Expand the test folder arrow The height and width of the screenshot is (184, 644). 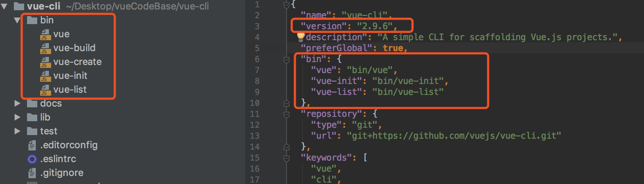[x=17, y=131]
